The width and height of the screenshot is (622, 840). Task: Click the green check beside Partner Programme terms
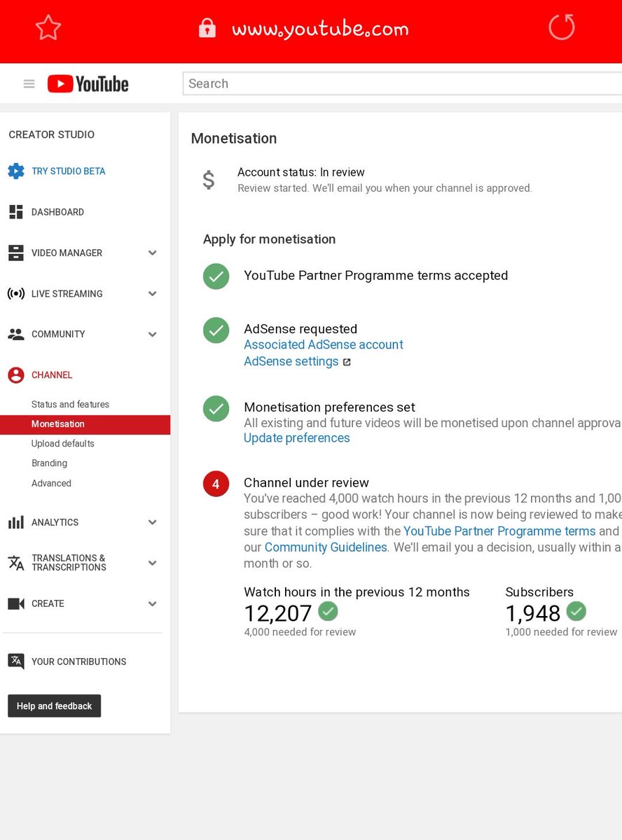point(216,276)
